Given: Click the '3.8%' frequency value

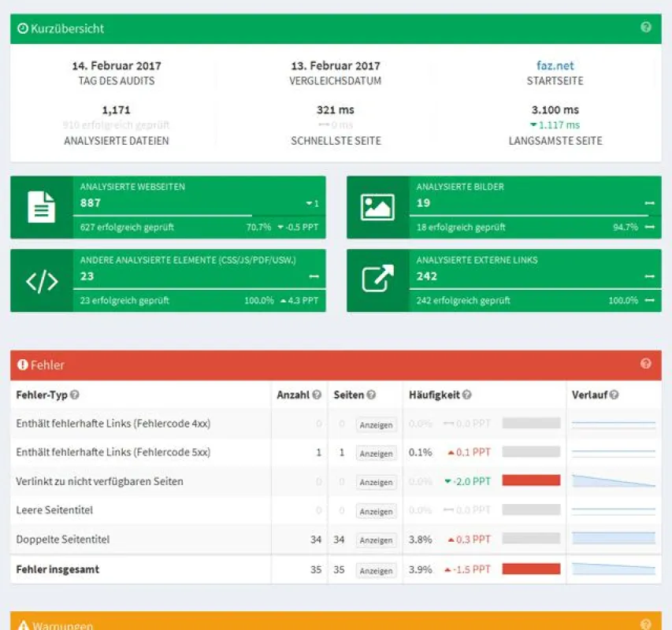Looking at the screenshot, I should tap(420, 539).
